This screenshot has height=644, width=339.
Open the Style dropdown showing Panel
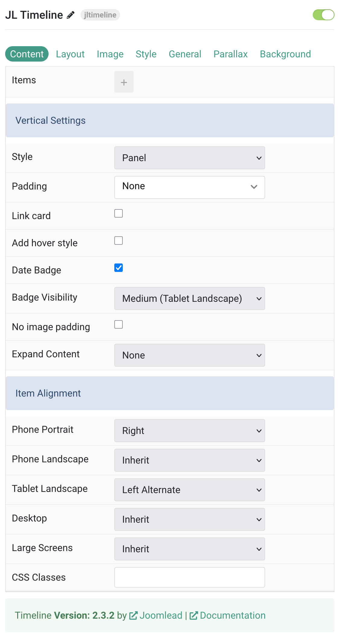pyautogui.click(x=190, y=158)
